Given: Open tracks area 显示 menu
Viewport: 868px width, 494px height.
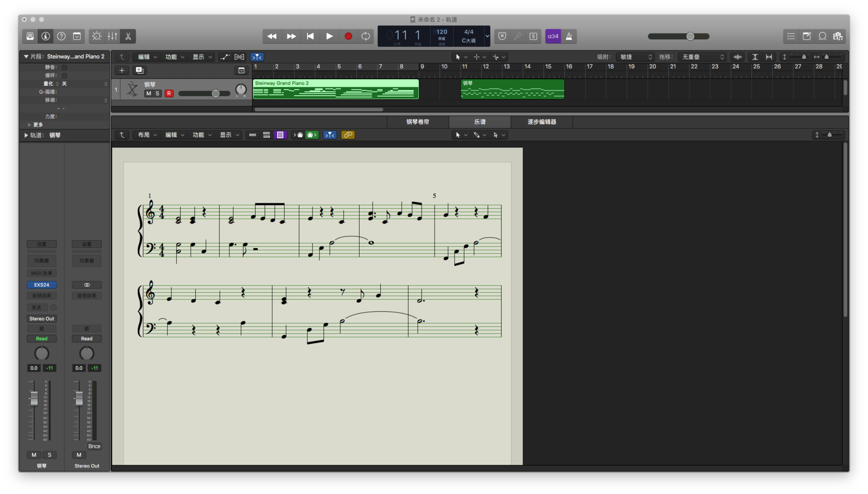Looking at the screenshot, I should (202, 57).
